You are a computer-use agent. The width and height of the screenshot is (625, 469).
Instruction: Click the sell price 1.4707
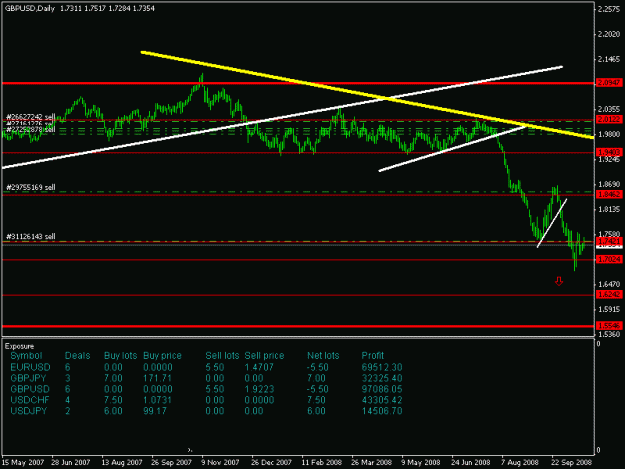point(259,367)
